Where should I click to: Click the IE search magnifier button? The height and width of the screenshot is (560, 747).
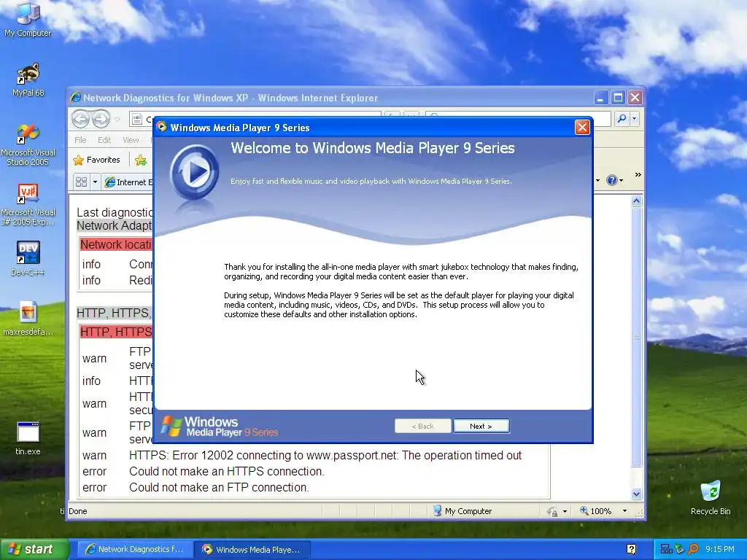(622, 119)
